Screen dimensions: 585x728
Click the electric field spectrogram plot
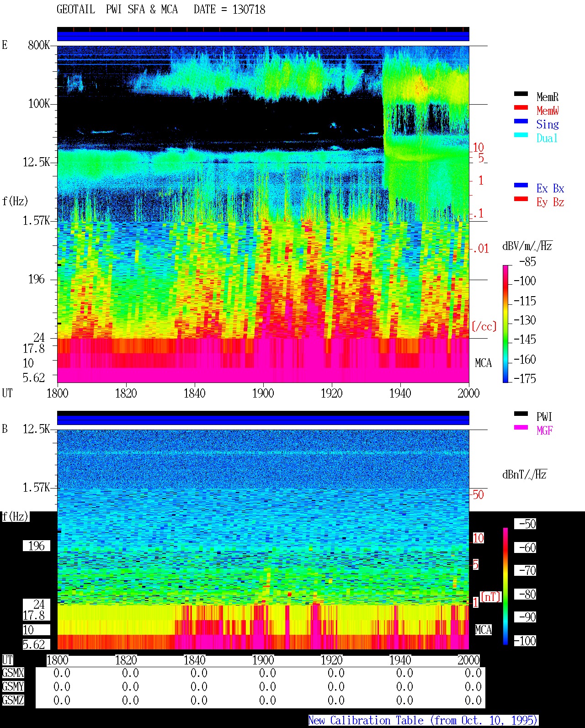[263, 214]
